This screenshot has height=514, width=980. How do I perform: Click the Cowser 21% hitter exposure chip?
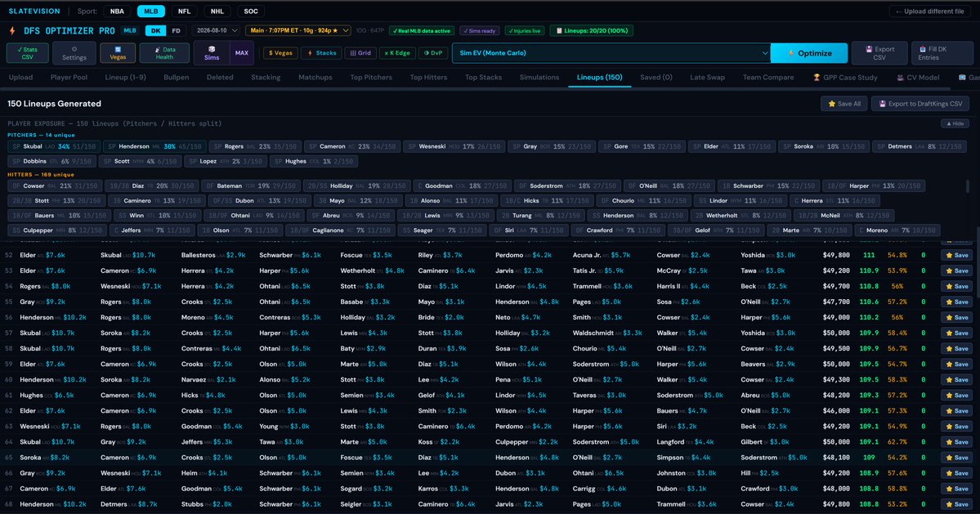tap(55, 186)
